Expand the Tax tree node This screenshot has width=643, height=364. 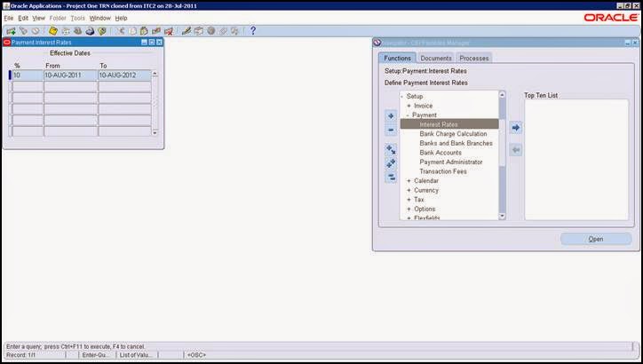pyautogui.click(x=409, y=200)
